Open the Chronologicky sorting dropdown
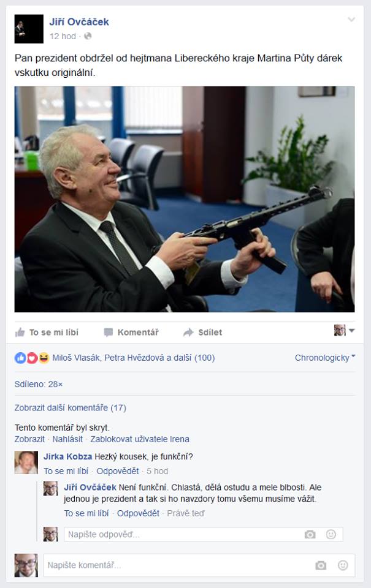371x588 pixels. (x=325, y=358)
